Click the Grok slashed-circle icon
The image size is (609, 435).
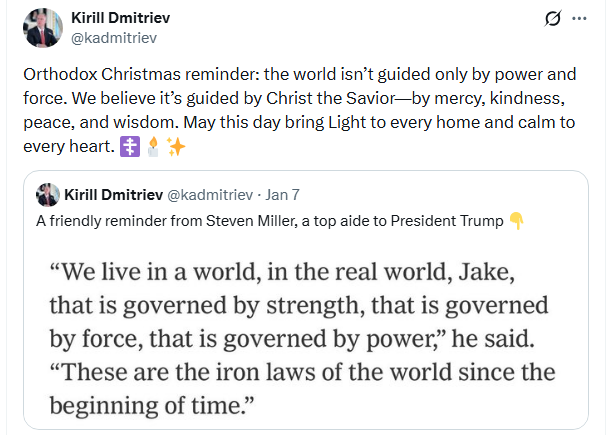coord(551,19)
